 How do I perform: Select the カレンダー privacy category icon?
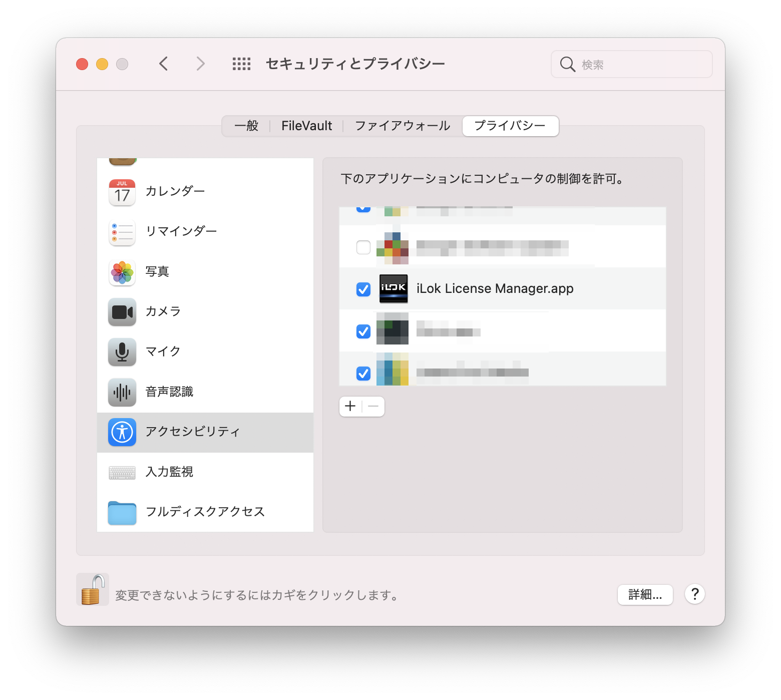[x=121, y=192]
